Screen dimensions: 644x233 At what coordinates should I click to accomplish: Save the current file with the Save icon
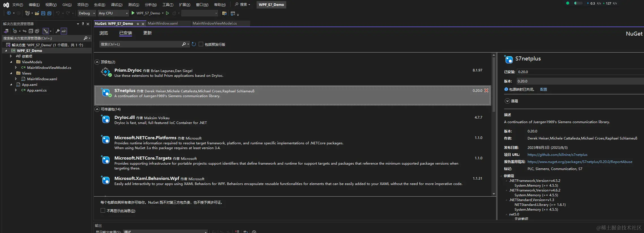click(43, 13)
